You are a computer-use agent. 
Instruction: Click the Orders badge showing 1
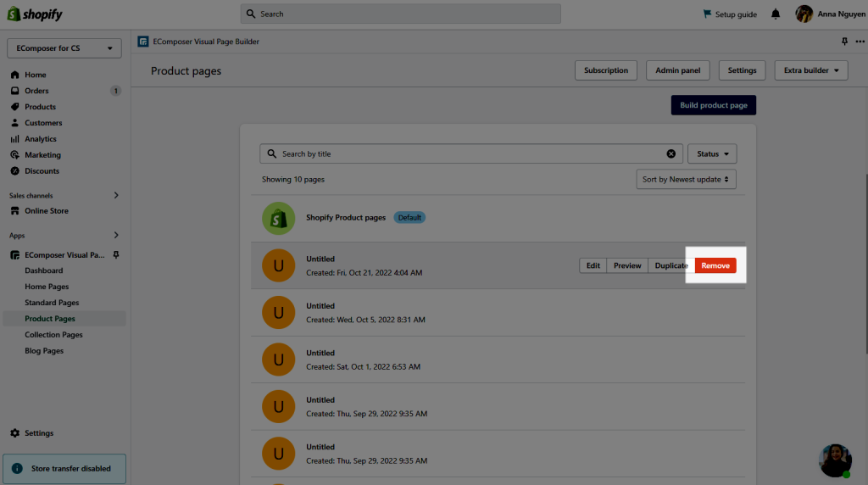(115, 91)
